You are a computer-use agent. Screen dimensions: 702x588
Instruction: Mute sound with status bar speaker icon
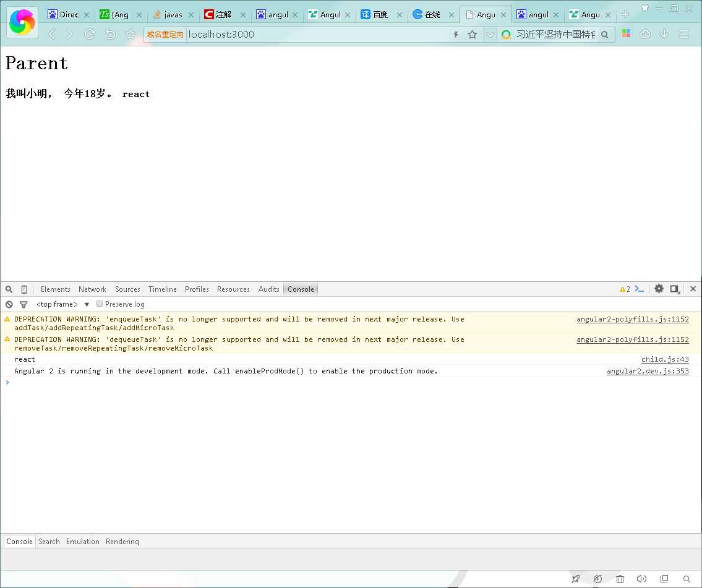[x=641, y=579]
